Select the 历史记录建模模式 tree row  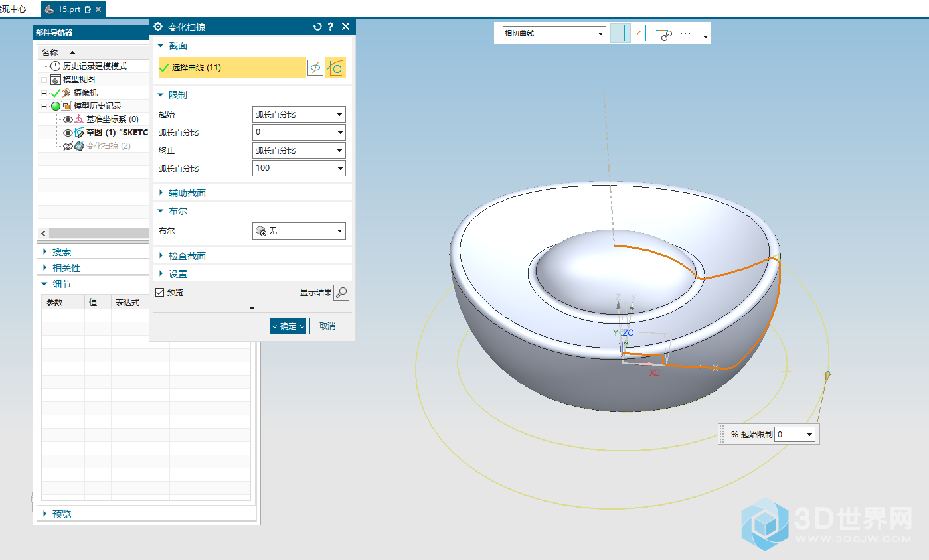point(93,66)
